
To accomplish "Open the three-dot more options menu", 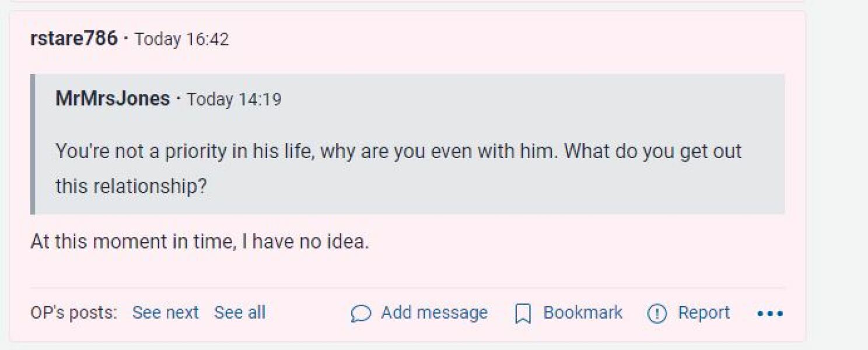I will tap(769, 314).
